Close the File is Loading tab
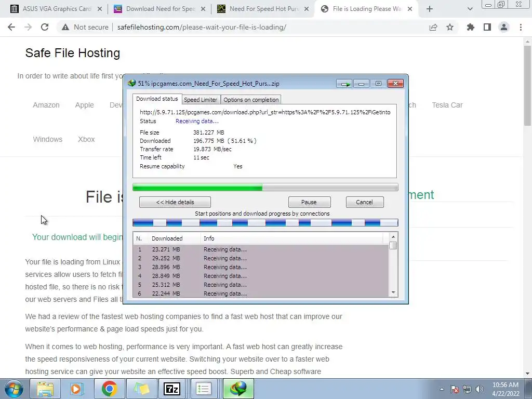Screen dimensions: 532x399 click(x=410, y=9)
